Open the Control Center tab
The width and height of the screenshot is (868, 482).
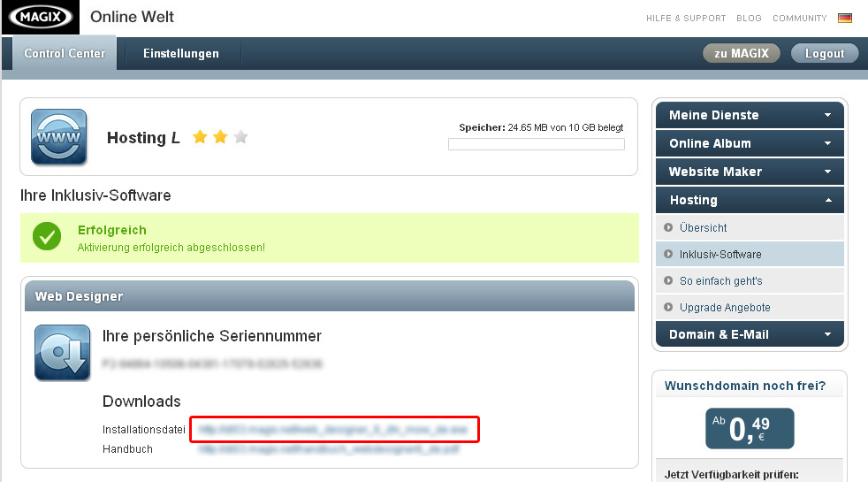point(65,53)
